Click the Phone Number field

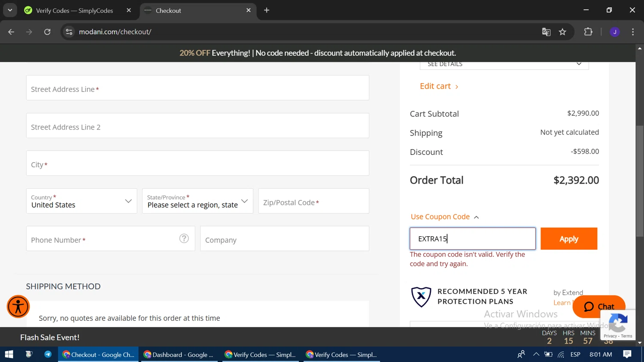pos(110,238)
